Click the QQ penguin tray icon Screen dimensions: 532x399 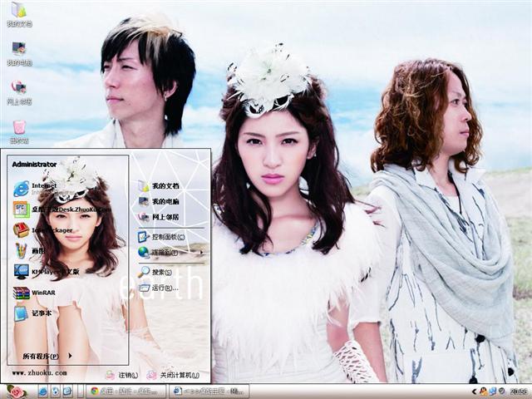pyautogui.click(x=483, y=392)
